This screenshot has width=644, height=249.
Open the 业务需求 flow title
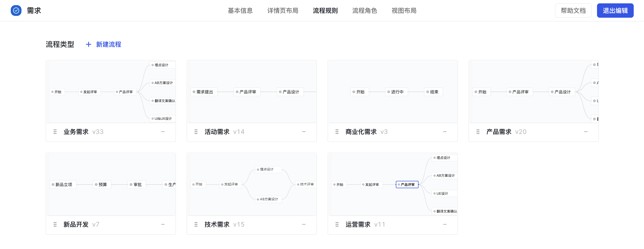[76, 132]
